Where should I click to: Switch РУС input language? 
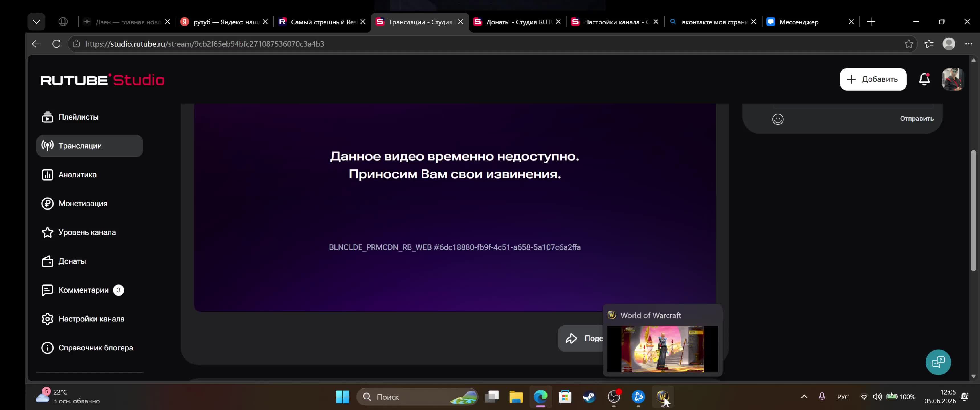(843, 397)
